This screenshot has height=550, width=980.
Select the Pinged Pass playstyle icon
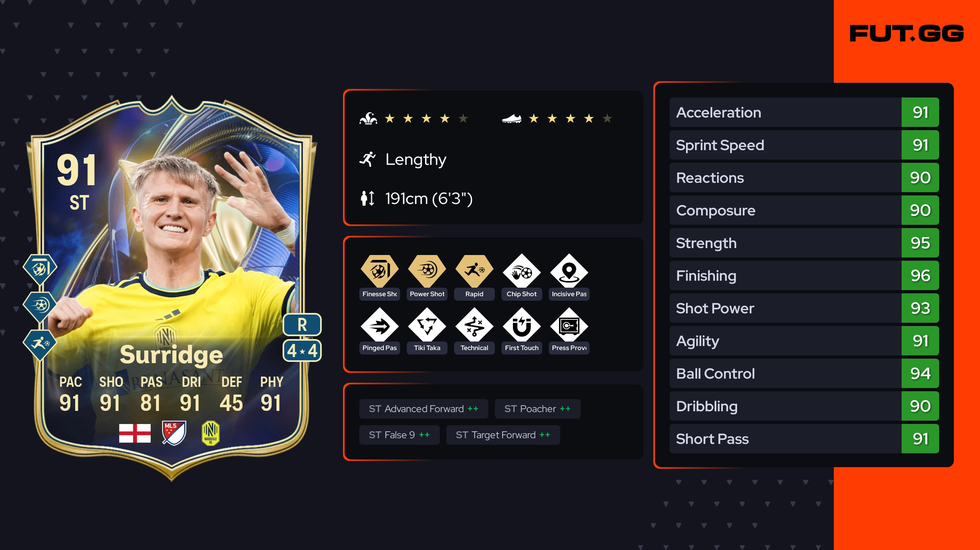379,326
